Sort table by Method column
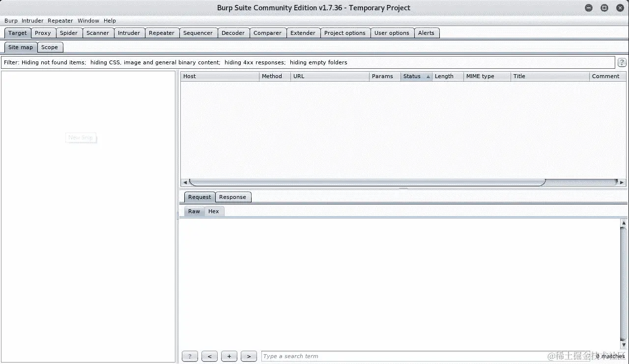 (275, 76)
